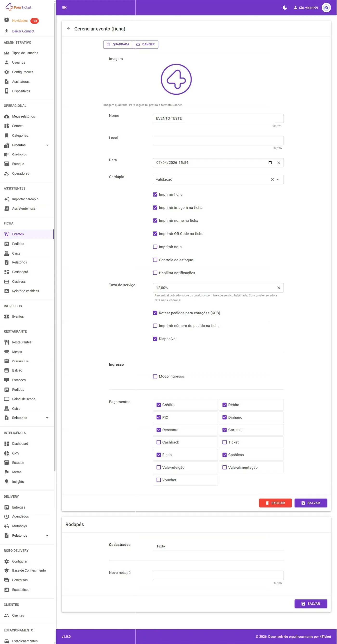Viewport: 337px width, 644px height.
Task: Save the event with Salvar beside Excluir
Action: tap(311, 503)
